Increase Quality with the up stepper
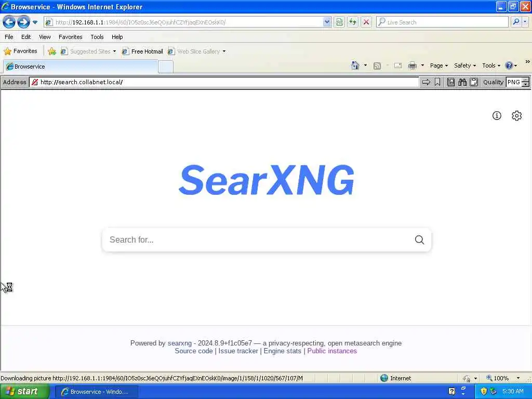 pos(525,79)
